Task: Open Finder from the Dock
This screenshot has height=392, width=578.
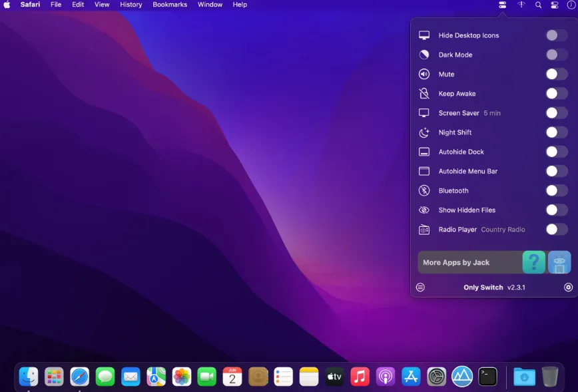Action: pos(29,377)
